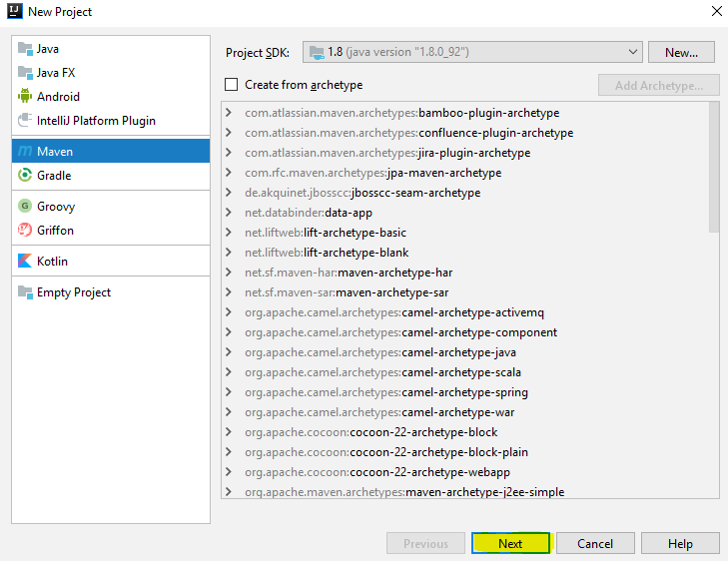Expand jpa-maven-archetype entry
728x561 pixels.
point(229,172)
